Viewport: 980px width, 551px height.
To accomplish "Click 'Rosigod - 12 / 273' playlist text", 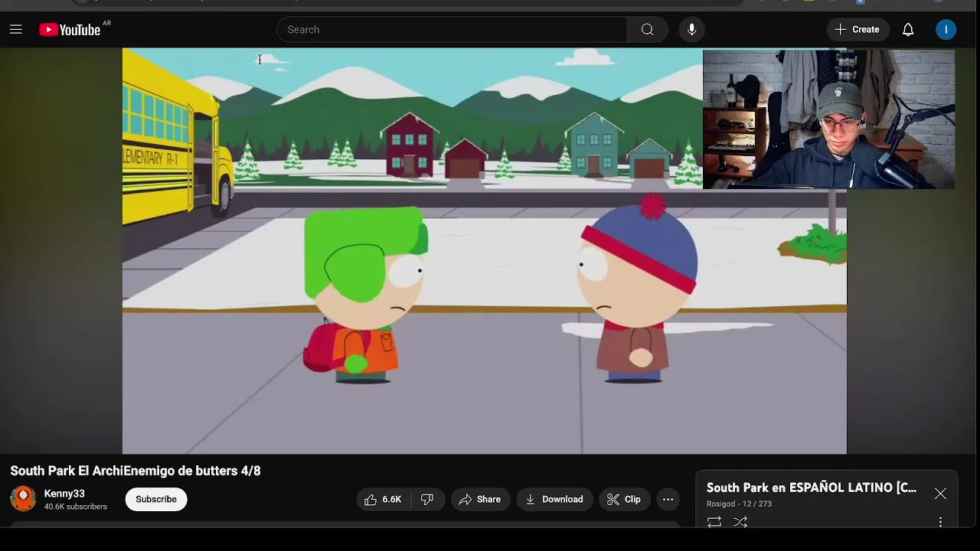I will 739,504.
